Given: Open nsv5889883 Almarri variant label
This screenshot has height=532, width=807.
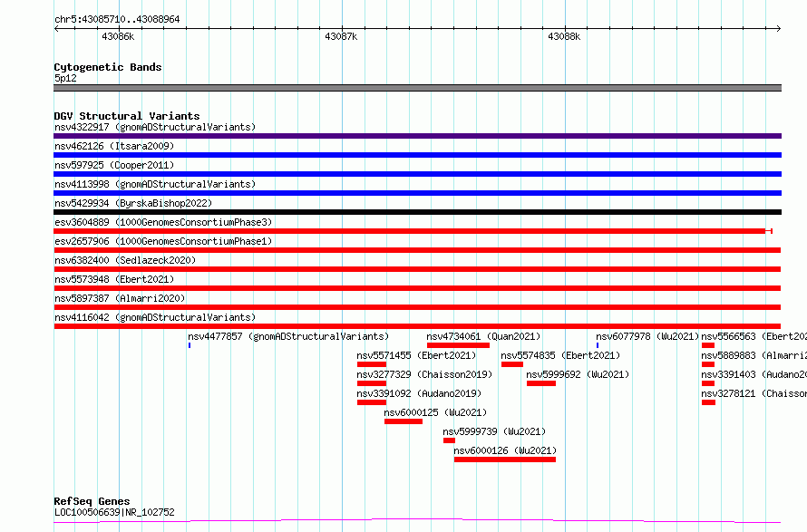Looking at the screenshot, I should click(754, 355).
